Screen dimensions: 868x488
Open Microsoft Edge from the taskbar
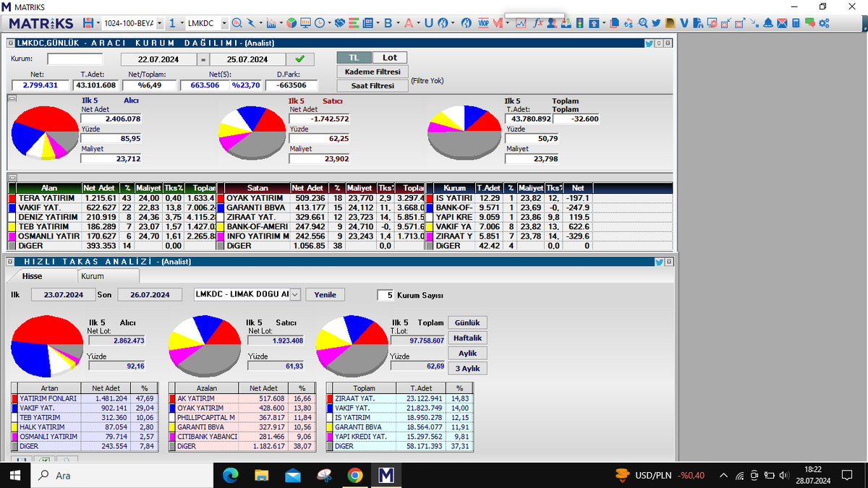coord(231,475)
